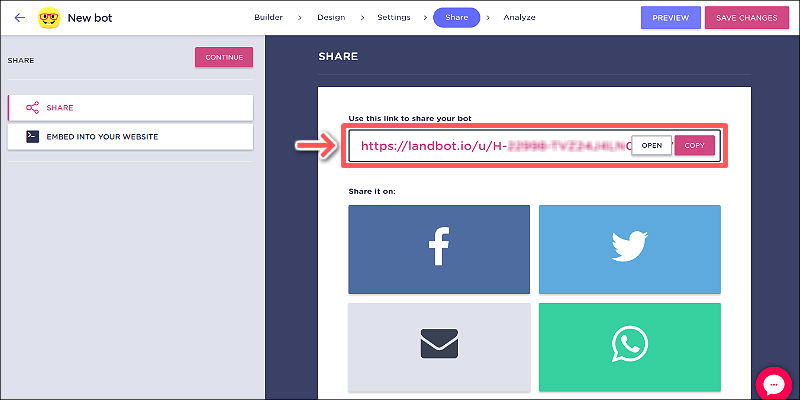Viewport: 800px width, 400px height.
Task: Click the share nodes icon in sidebar
Action: pyautogui.click(x=32, y=108)
